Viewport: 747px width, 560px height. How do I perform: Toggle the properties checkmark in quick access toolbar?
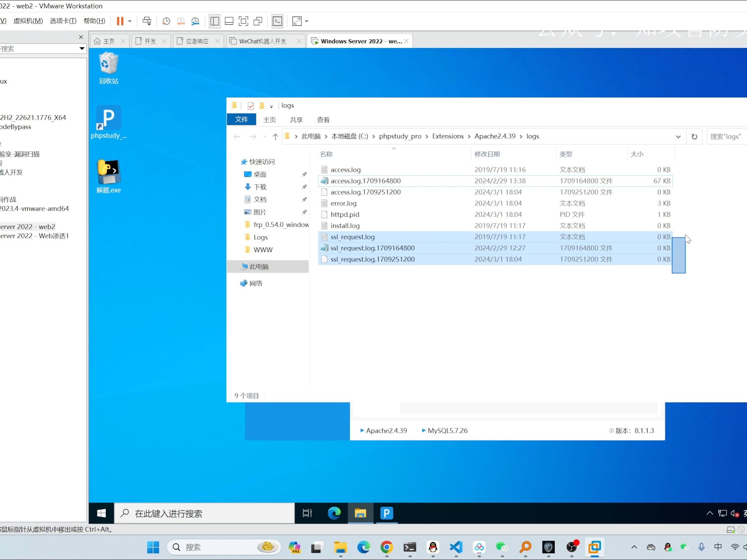pos(251,106)
